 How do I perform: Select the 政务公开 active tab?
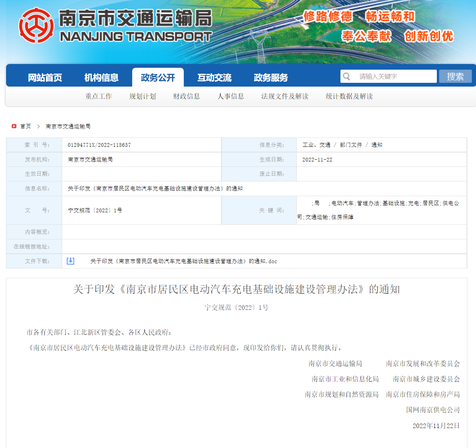click(158, 78)
